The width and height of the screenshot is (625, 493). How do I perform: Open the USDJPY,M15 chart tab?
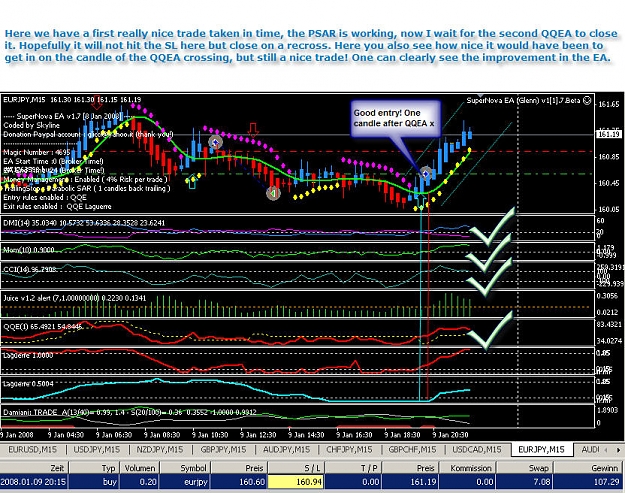pyautogui.click(x=96, y=450)
